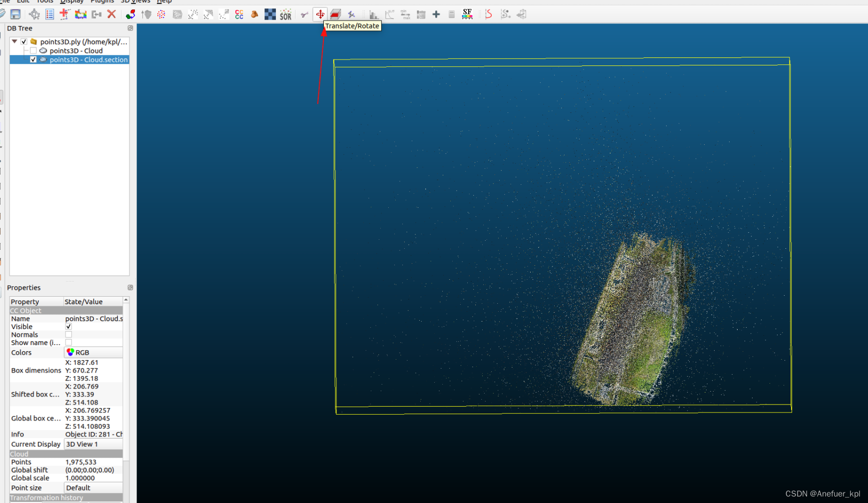Toggle the points3D.ply file checkbox
The height and width of the screenshot is (503, 868).
click(x=23, y=42)
